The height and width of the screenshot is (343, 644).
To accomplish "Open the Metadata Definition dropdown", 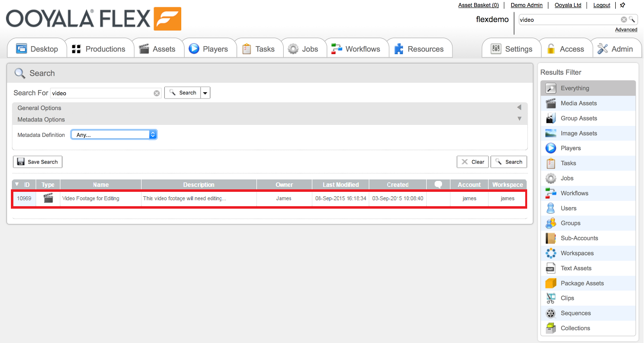I will (114, 135).
